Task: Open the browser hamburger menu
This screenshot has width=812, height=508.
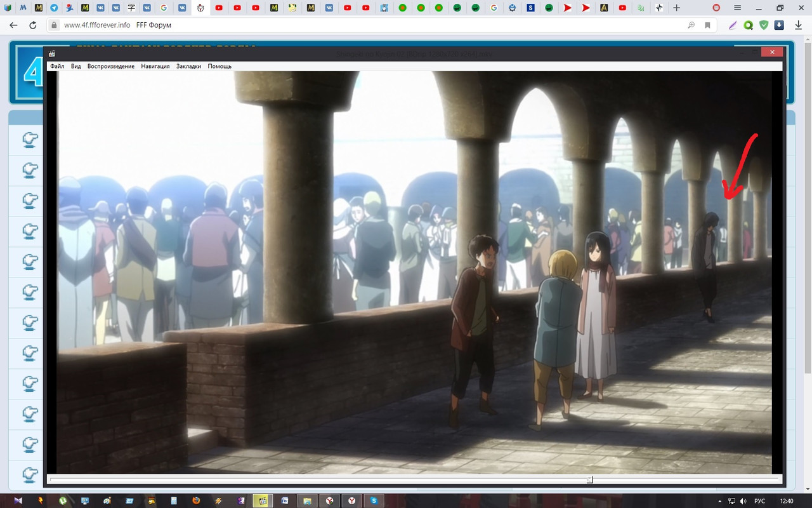Action: point(737,8)
